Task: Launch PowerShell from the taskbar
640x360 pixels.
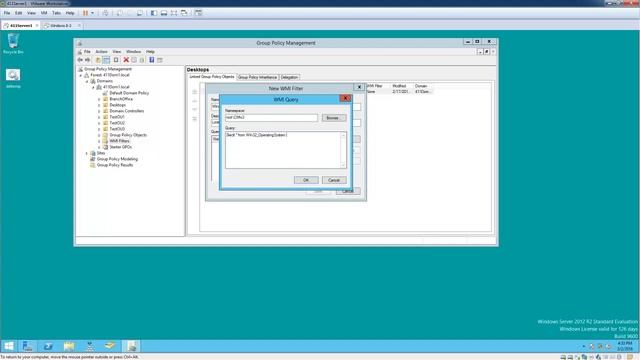Action: point(48,346)
